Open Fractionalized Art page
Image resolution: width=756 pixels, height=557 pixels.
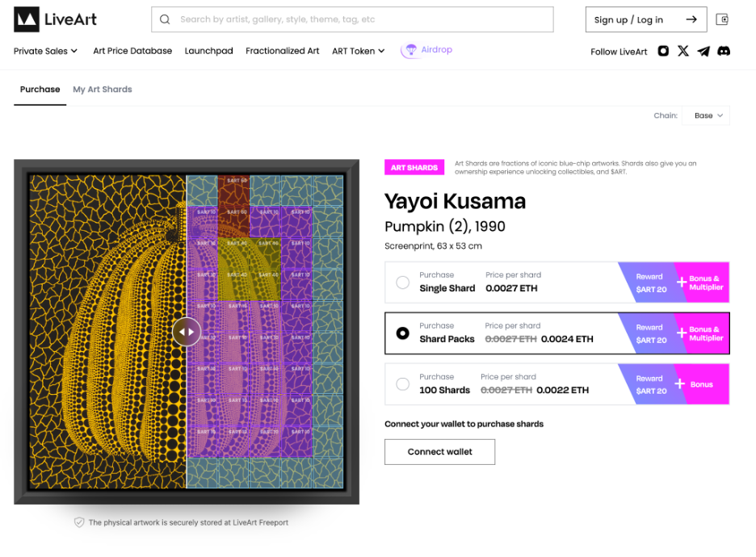click(x=283, y=51)
